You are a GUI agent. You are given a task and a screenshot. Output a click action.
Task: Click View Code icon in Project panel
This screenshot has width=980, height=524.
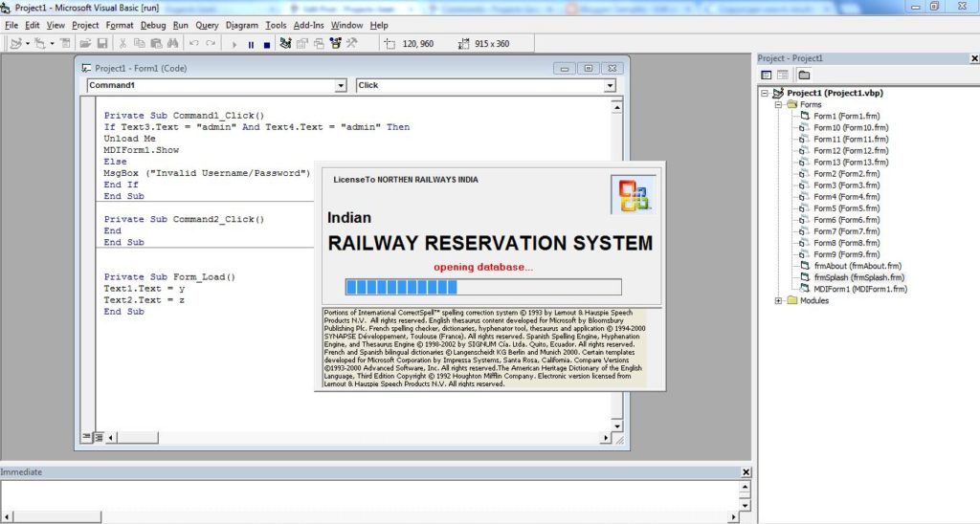767,75
